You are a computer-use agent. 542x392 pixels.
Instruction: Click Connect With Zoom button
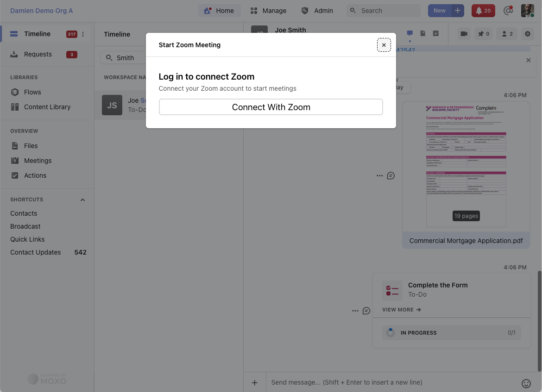click(271, 107)
